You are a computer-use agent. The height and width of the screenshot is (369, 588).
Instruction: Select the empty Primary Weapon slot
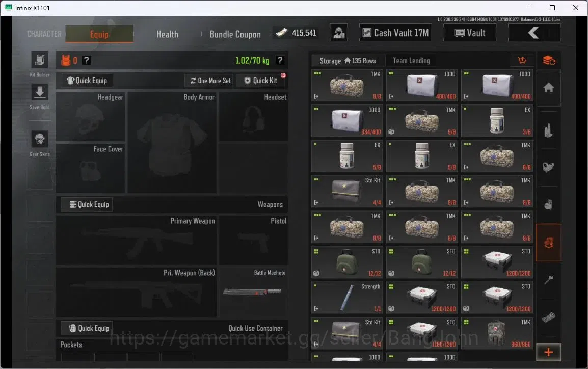137,240
